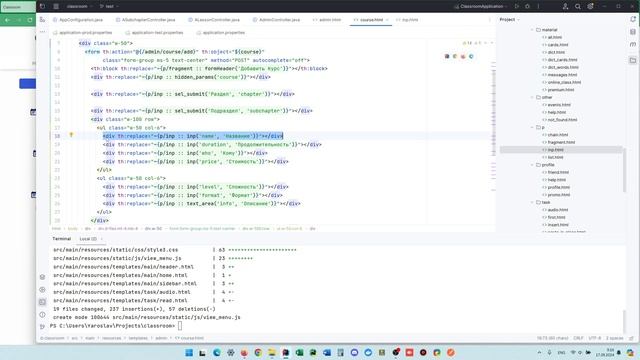640x360 pixels.
Task: Open fragment.html in the project tree
Action: (558, 142)
